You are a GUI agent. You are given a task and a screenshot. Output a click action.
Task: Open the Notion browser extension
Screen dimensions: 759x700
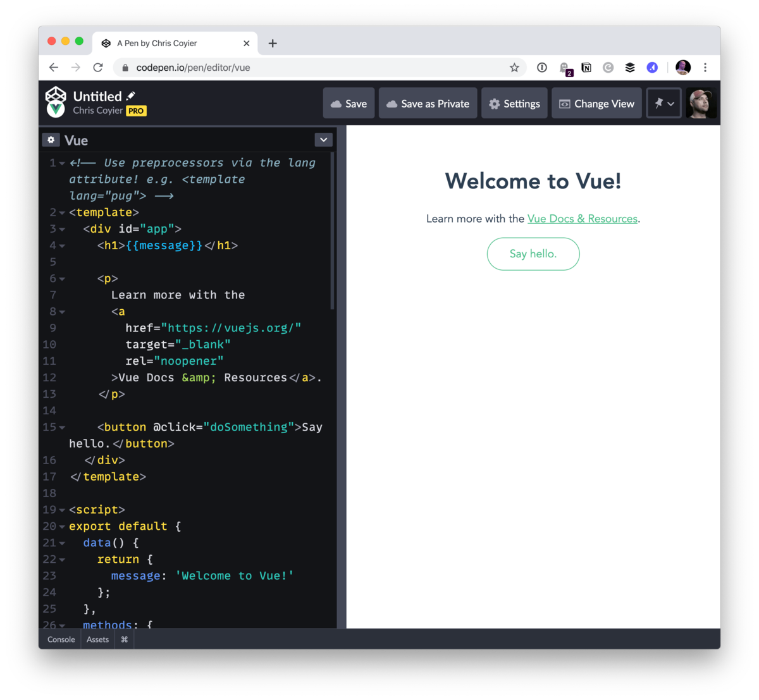coord(586,67)
